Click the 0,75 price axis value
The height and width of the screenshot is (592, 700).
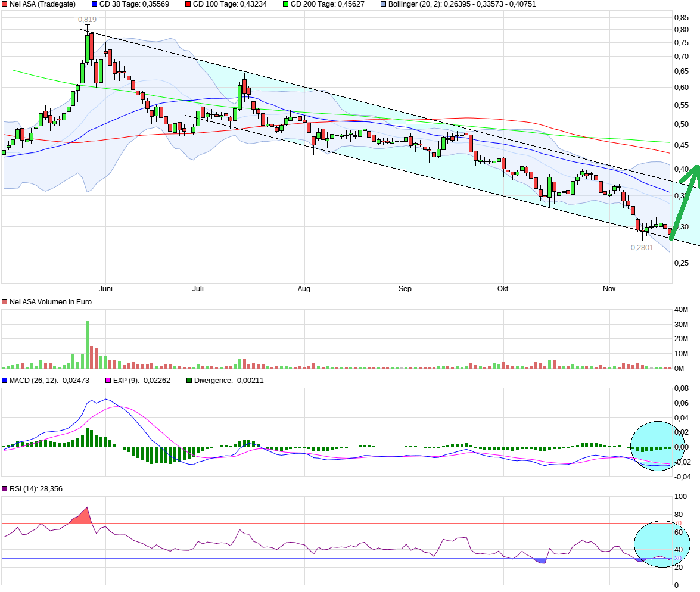pos(682,43)
